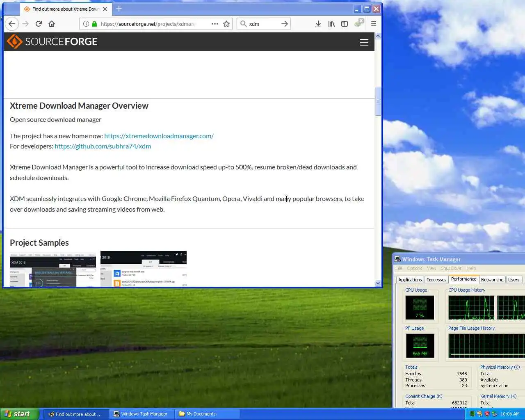
Task: Click the Task Manager title bar icon
Action: click(397, 259)
